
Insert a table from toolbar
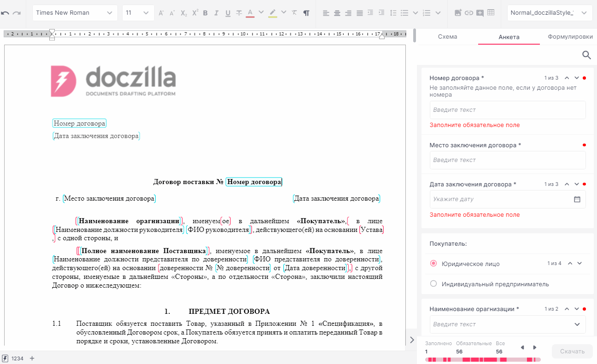491,13
